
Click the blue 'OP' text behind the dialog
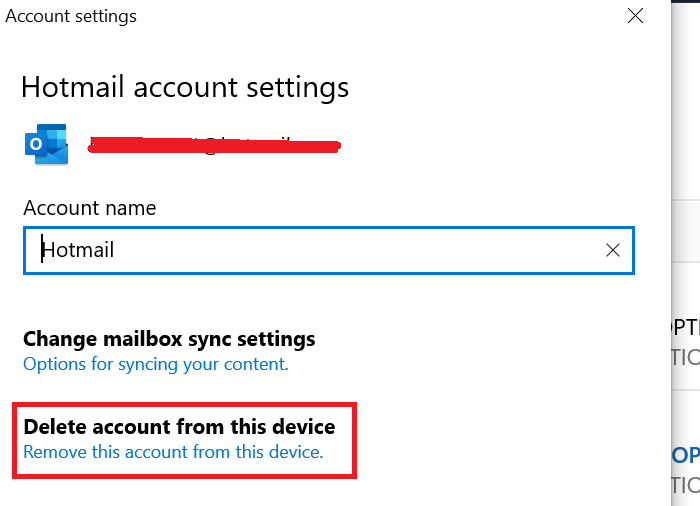click(x=685, y=455)
